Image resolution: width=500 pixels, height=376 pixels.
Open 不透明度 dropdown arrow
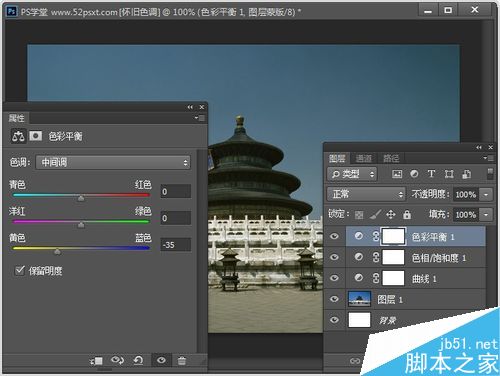[486, 194]
